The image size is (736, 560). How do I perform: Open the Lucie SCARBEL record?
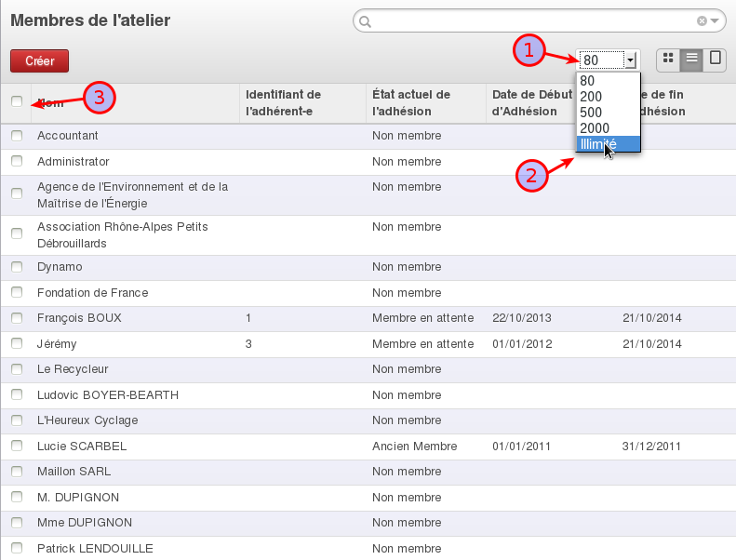pyautogui.click(x=82, y=446)
